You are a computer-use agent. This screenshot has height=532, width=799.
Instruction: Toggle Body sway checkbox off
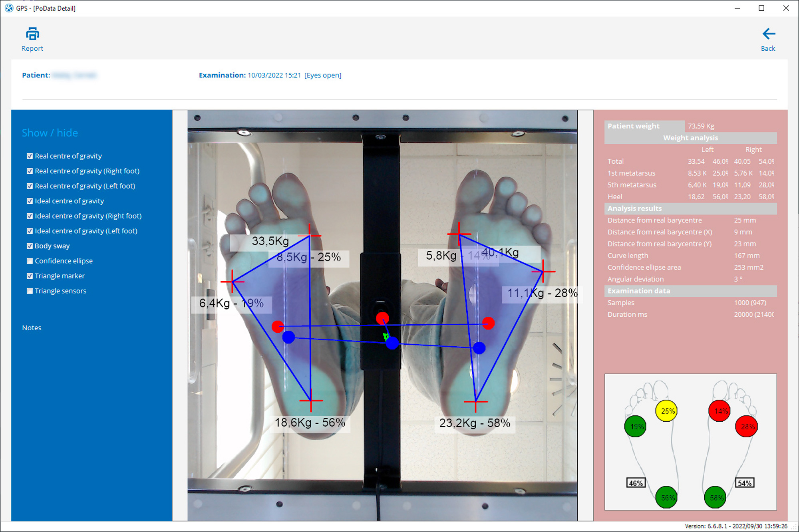[30, 246]
